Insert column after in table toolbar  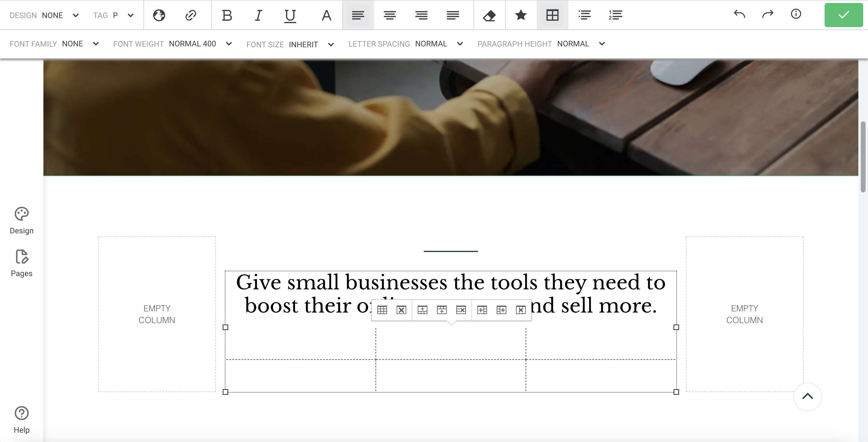coord(502,310)
